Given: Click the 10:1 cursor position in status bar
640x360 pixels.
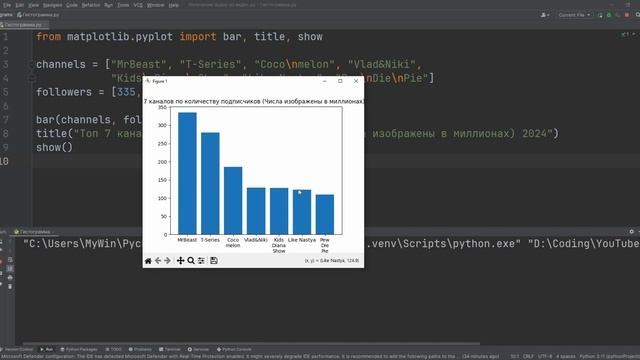Looking at the screenshot, I should tap(515, 356).
